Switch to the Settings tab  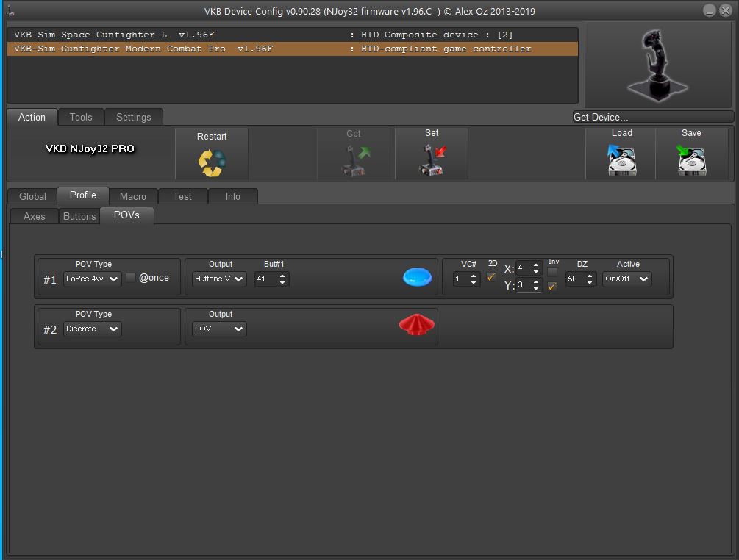134,117
